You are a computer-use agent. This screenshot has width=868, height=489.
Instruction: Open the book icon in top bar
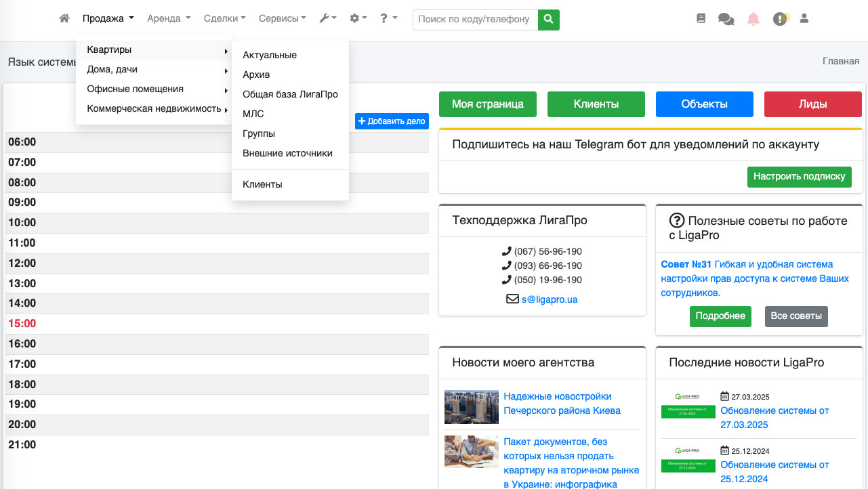701,19
